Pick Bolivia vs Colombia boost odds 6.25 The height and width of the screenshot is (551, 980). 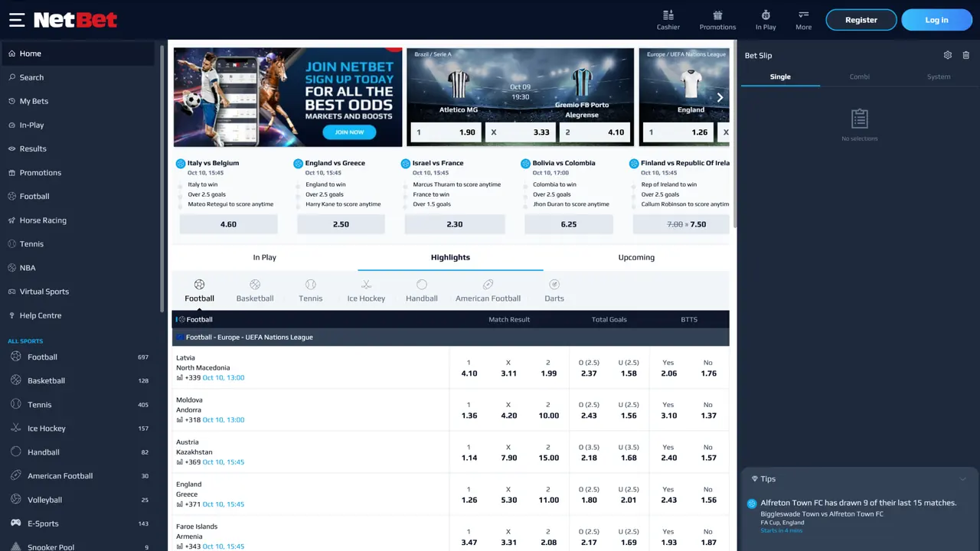(569, 224)
